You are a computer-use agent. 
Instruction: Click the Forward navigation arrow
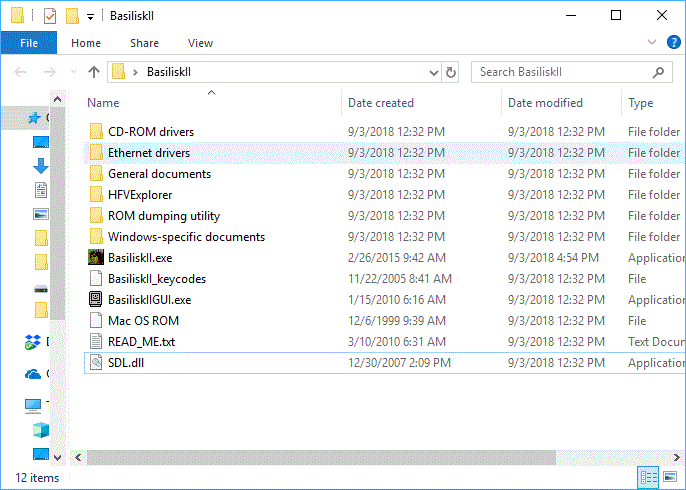(x=50, y=72)
